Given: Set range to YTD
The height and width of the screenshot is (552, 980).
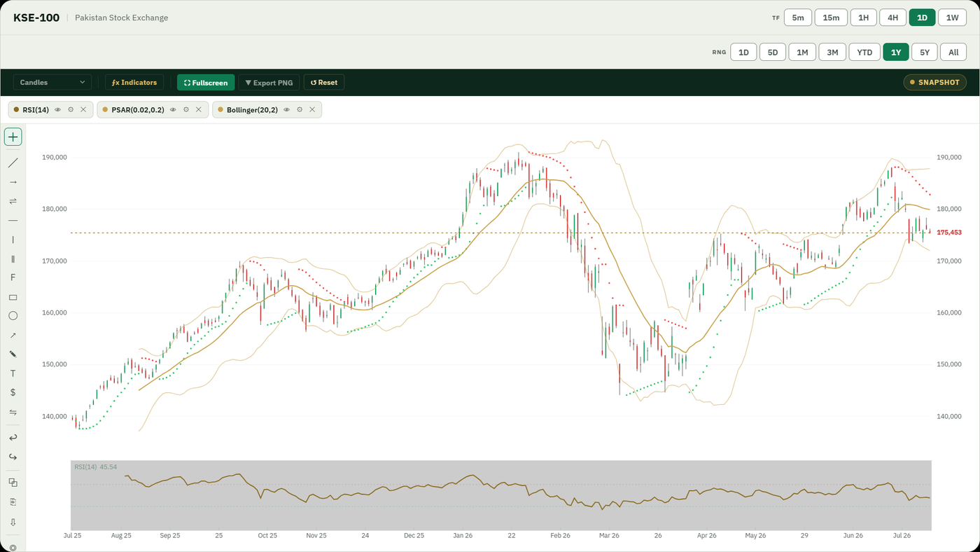Looking at the screenshot, I should click(864, 52).
